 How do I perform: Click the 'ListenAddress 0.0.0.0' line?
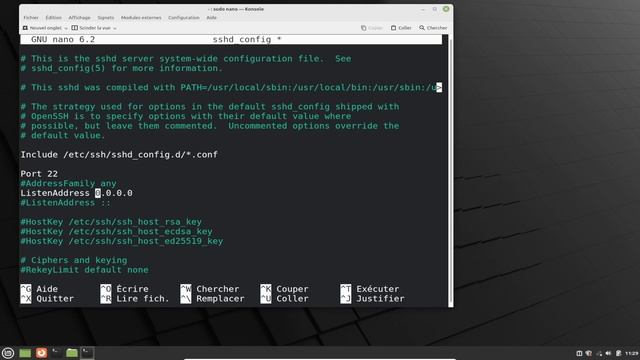click(x=76, y=193)
